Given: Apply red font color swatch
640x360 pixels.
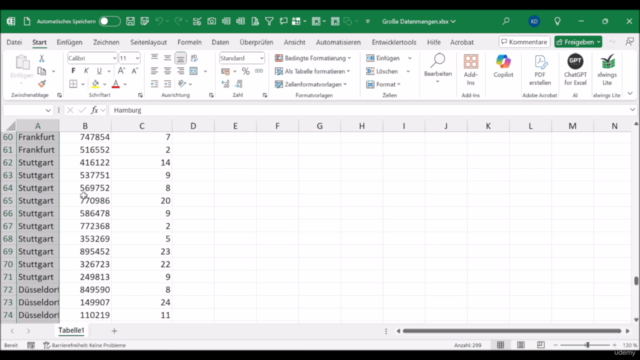Looking at the screenshot, I should click(116, 84).
